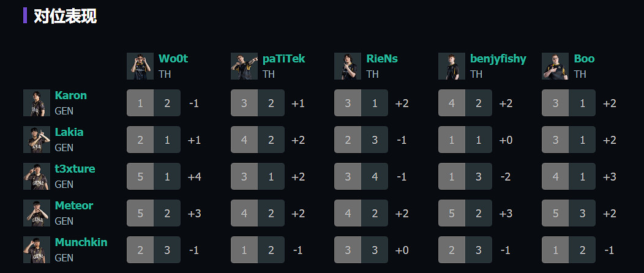Viewport: 644px width, 273px height.
Task: Open Lakia versus benjyfishy matchup box
Action: (x=465, y=140)
